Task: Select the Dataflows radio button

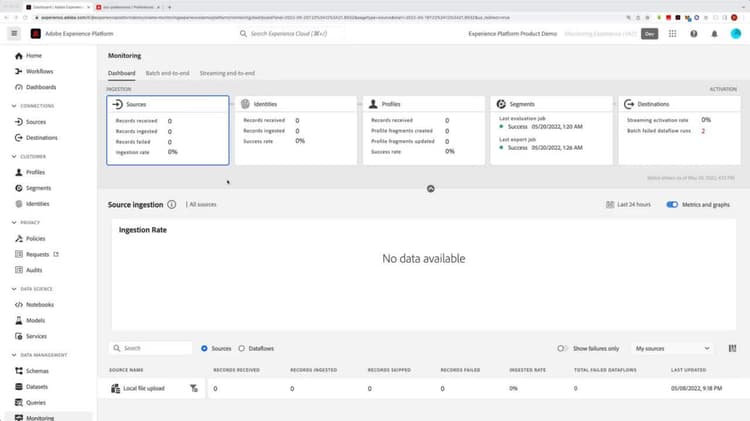Action: click(x=242, y=348)
